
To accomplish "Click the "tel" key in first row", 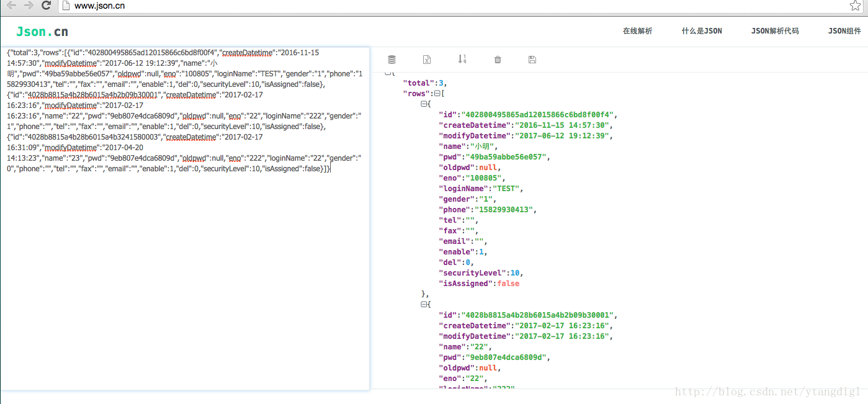I will tap(449, 220).
